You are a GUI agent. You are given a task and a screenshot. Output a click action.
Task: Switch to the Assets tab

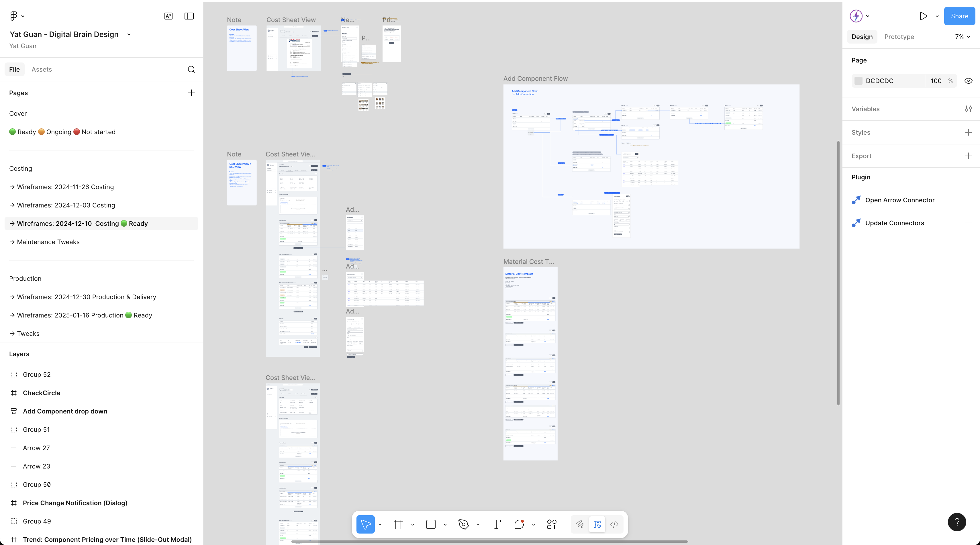42,69
